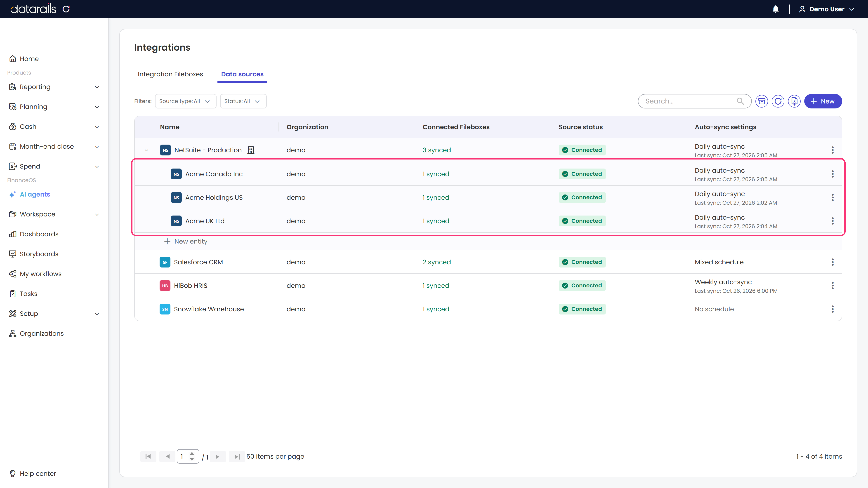Open AI agents in the sidebar

coord(35,194)
